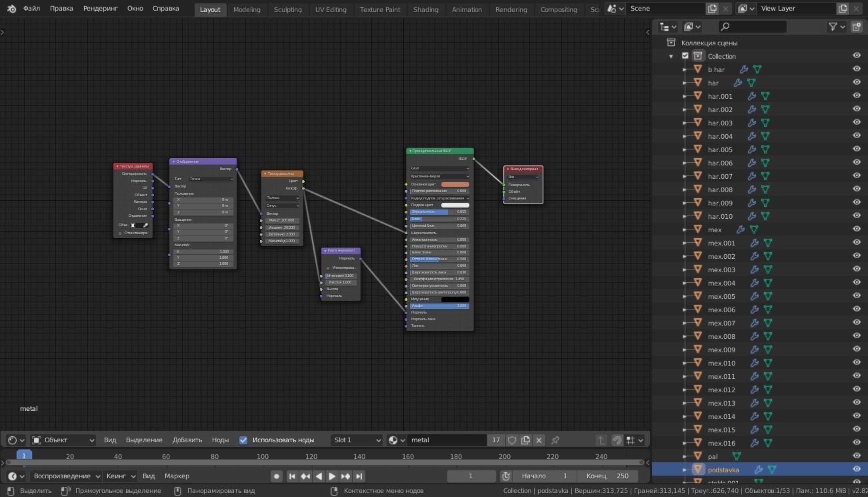
Task: Click the mesh data icon on har.003
Action: [765, 123]
